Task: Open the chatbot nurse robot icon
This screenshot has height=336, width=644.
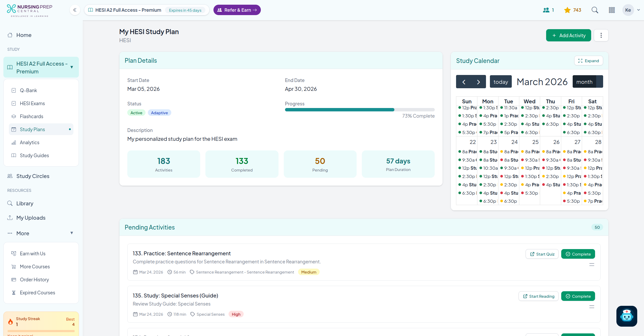Action: pyautogui.click(x=627, y=316)
